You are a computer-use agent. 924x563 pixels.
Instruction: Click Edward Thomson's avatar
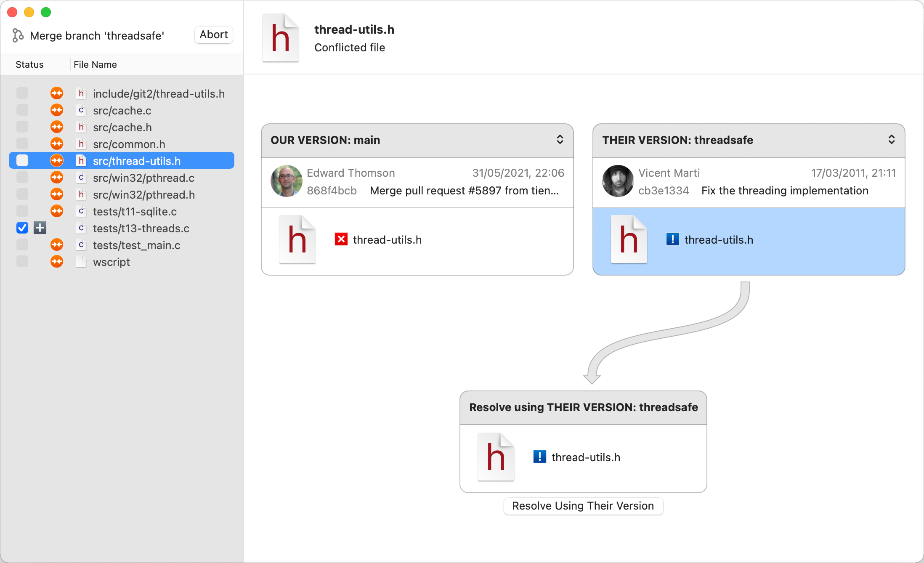(286, 181)
